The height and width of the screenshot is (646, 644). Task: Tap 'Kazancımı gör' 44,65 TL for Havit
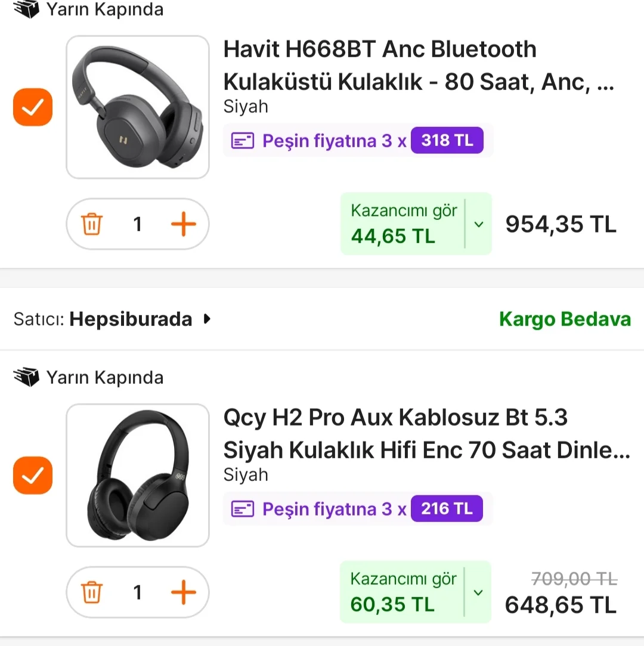403,224
